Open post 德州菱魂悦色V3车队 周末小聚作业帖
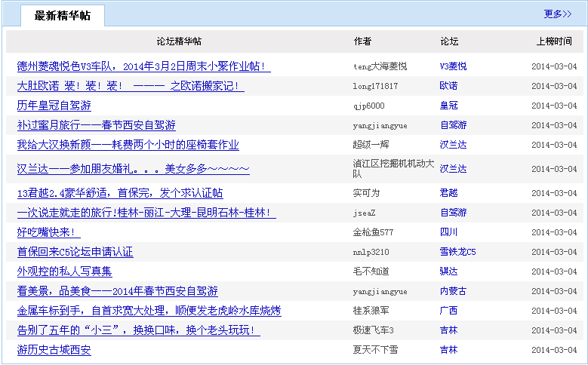 click(x=143, y=66)
